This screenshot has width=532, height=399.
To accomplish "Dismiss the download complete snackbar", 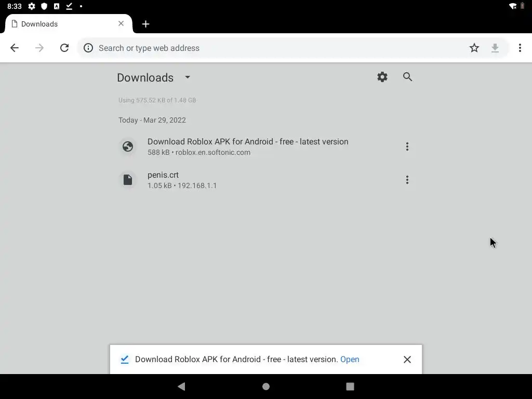I will [407, 360].
